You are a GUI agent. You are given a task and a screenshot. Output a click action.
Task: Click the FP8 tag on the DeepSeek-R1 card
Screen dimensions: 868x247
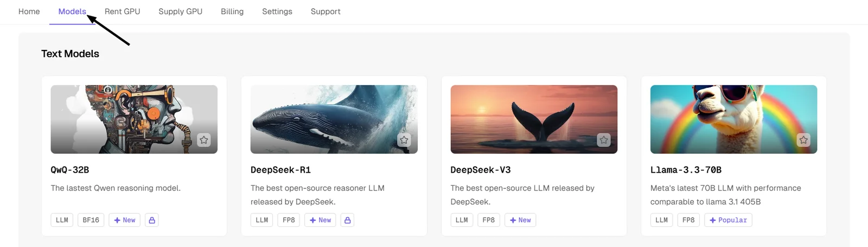coord(289,220)
